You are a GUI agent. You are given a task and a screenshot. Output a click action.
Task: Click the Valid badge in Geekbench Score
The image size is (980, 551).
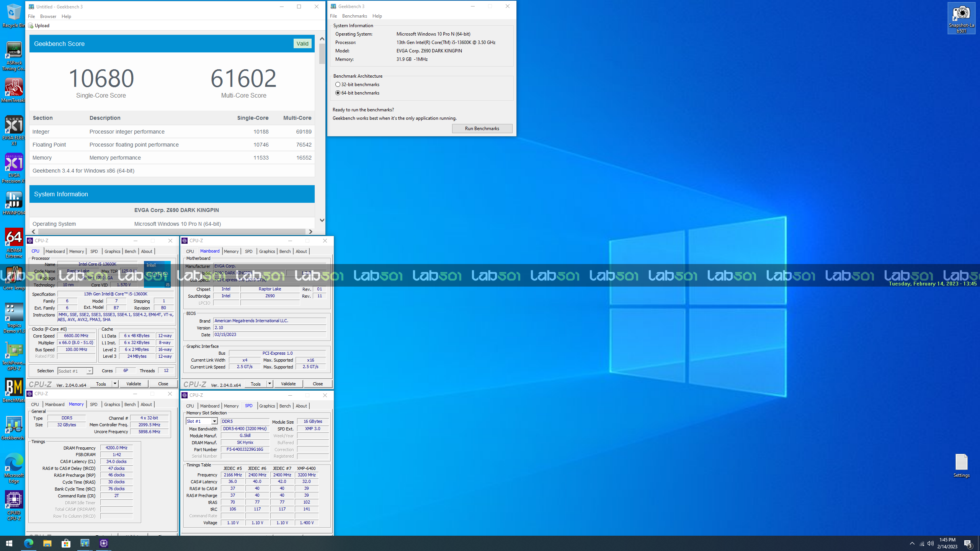pos(302,44)
